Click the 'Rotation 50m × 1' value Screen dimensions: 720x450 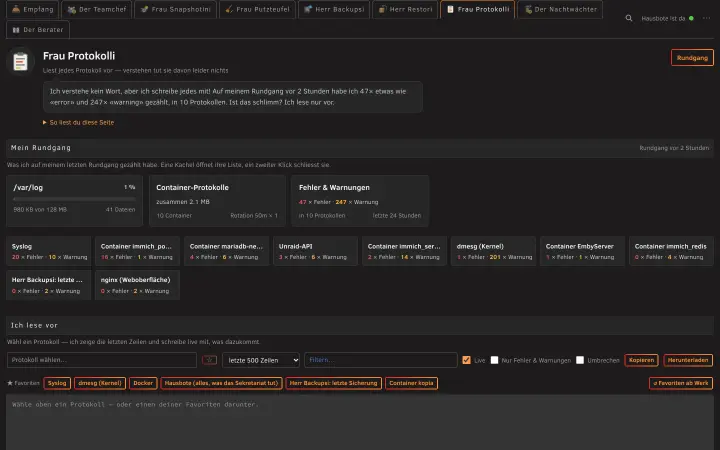pyautogui.click(x=254, y=215)
